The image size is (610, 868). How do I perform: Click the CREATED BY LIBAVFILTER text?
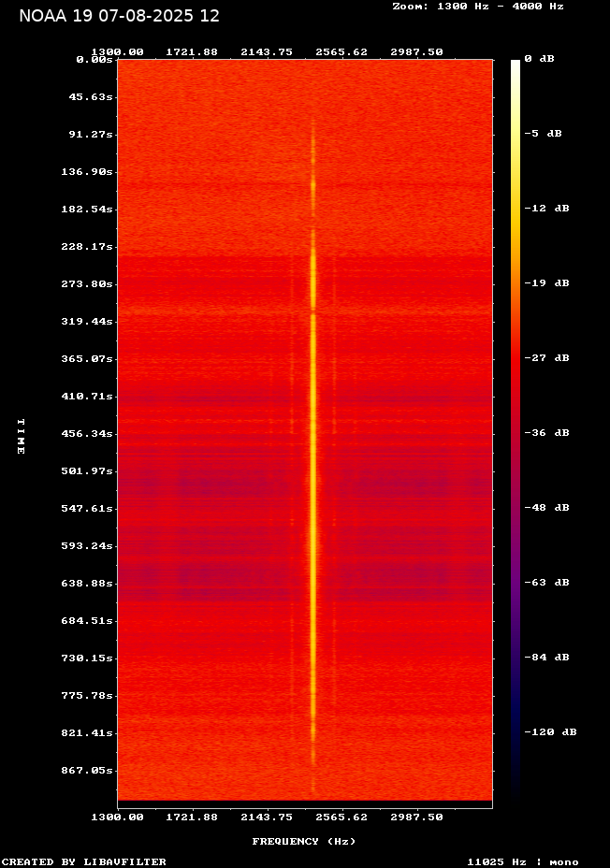pyautogui.click(x=84, y=861)
